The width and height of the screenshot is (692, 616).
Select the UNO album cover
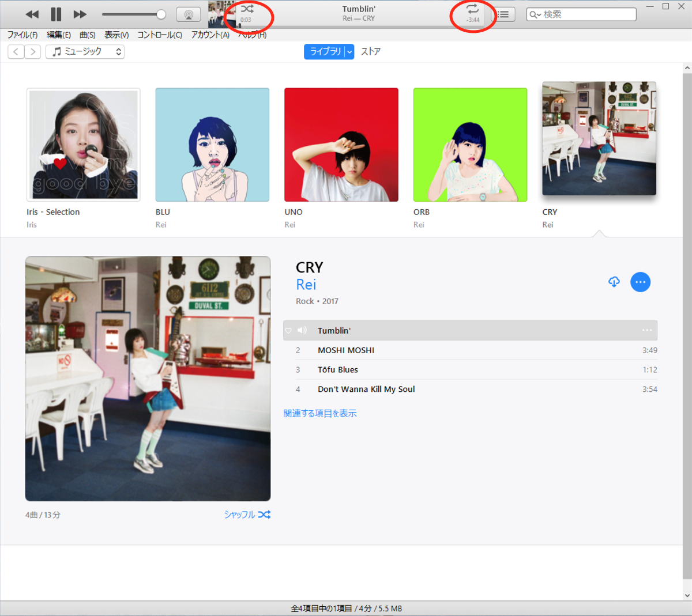click(341, 145)
